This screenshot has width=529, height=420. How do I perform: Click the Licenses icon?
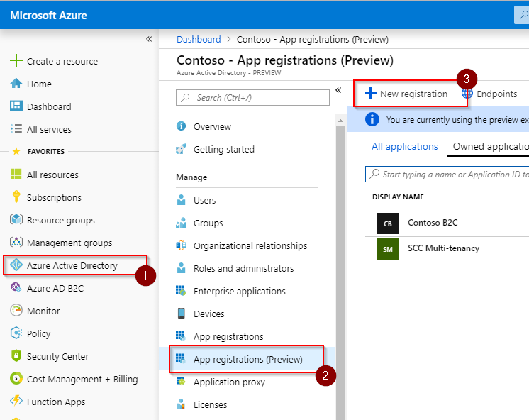pos(181,404)
